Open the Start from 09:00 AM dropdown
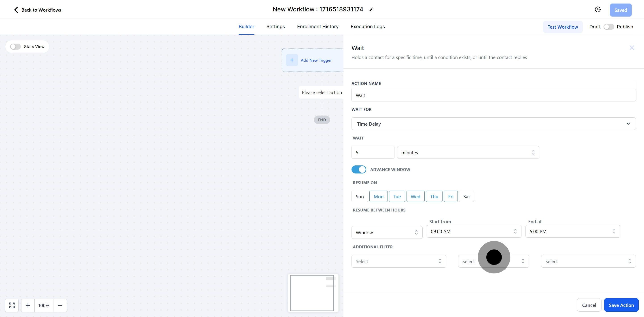This screenshot has height=317, width=644. (x=474, y=232)
